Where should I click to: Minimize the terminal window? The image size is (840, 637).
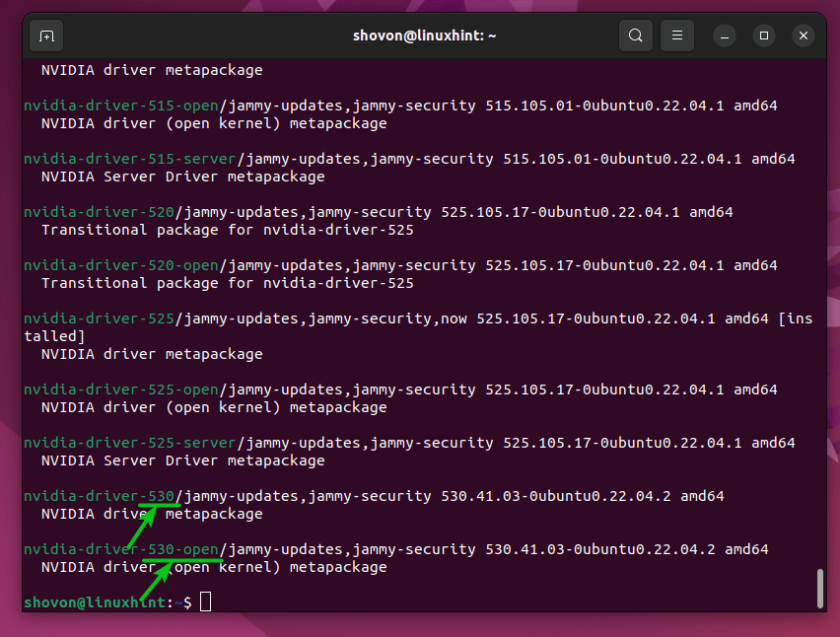coord(725,35)
